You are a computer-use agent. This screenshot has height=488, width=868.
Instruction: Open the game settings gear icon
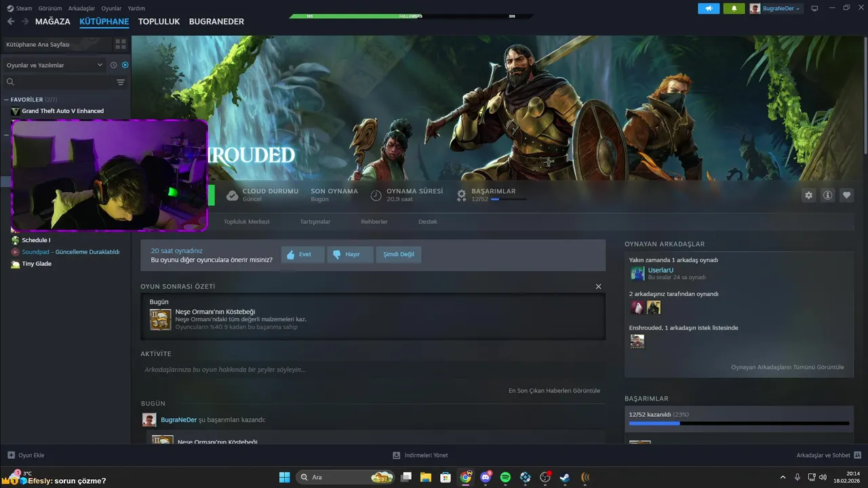808,195
